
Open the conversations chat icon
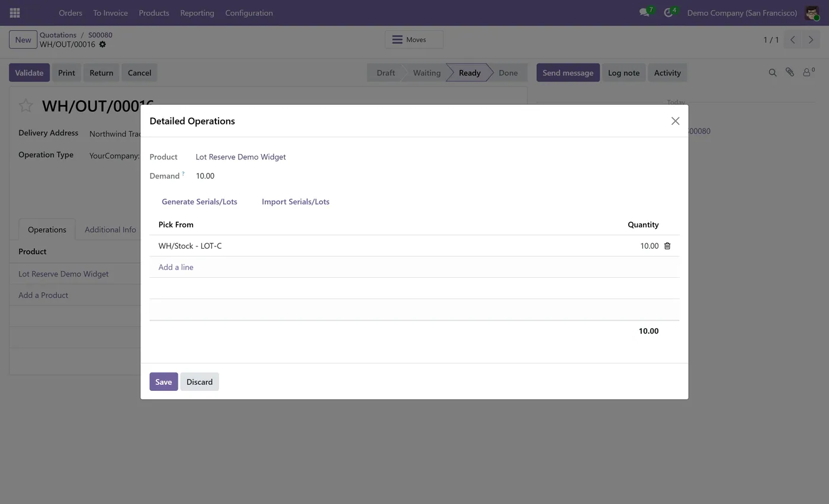[644, 12]
